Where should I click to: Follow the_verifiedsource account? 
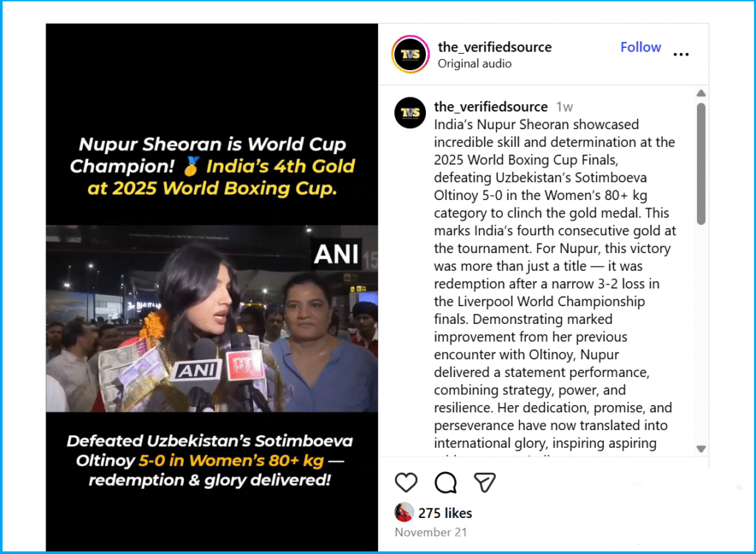[x=640, y=47]
